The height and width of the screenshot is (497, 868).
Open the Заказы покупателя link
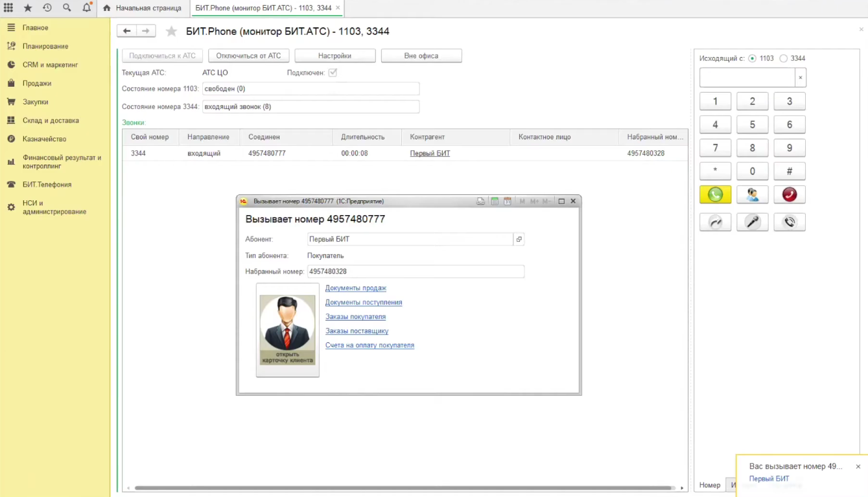coord(355,317)
